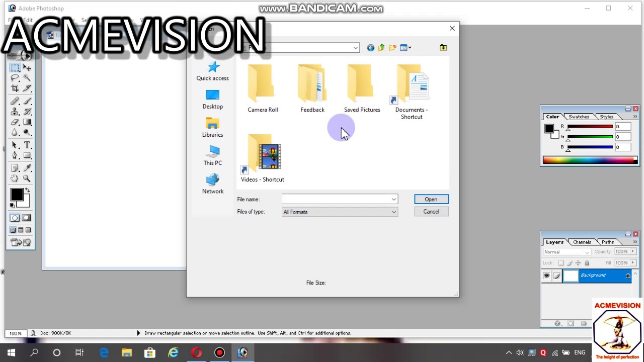Select the History Brush tool

point(27,112)
